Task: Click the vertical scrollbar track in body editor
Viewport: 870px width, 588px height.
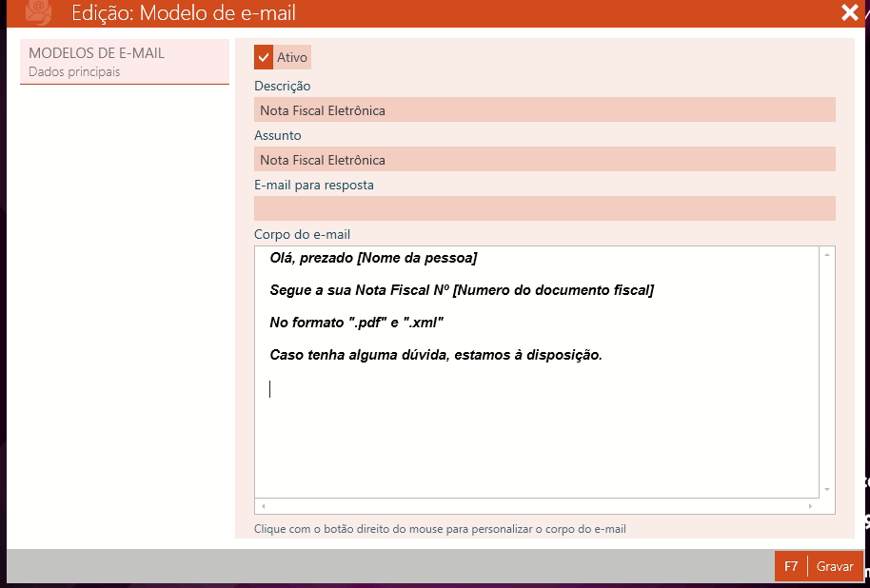Action: click(827, 371)
